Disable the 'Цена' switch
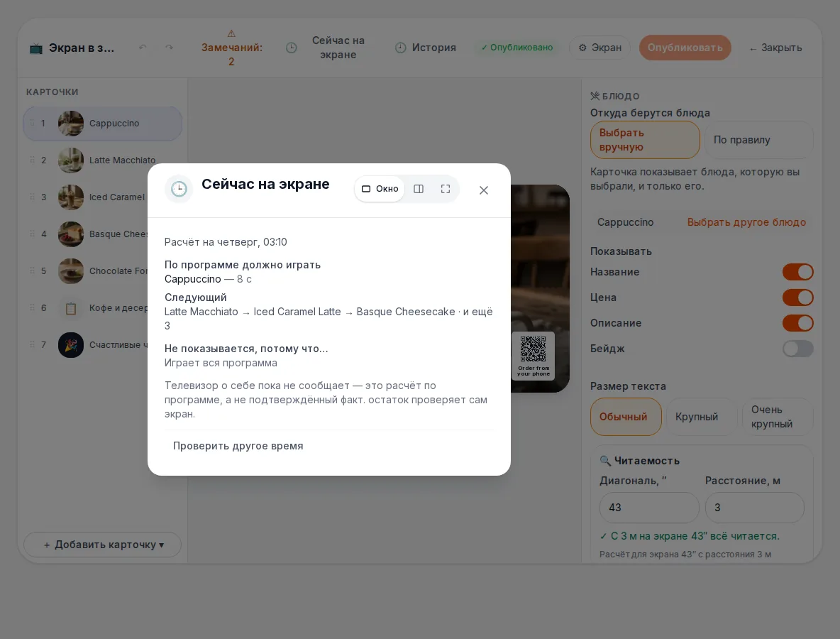 click(797, 297)
